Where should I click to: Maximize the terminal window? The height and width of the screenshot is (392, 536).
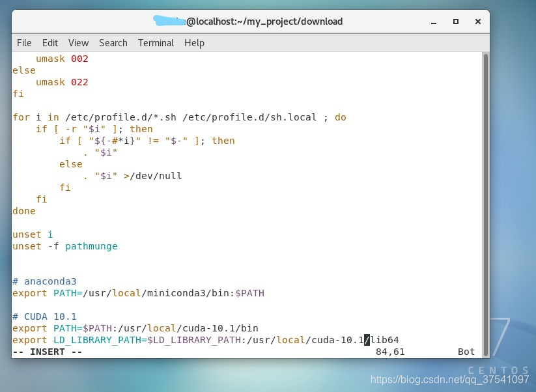pyautogui.click(x=456, y=21)
